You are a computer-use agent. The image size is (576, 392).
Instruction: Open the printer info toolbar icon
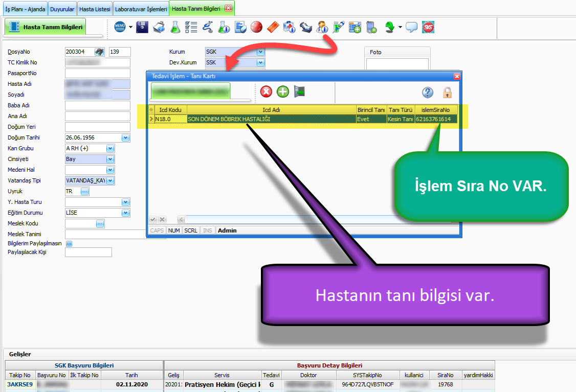click(x=159, y=27)
